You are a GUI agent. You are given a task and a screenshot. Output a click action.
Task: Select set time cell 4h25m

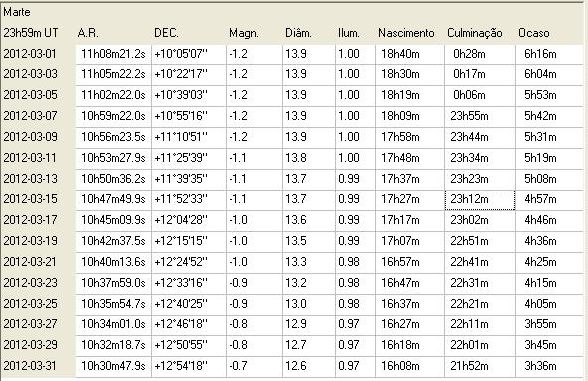[549, 262]
